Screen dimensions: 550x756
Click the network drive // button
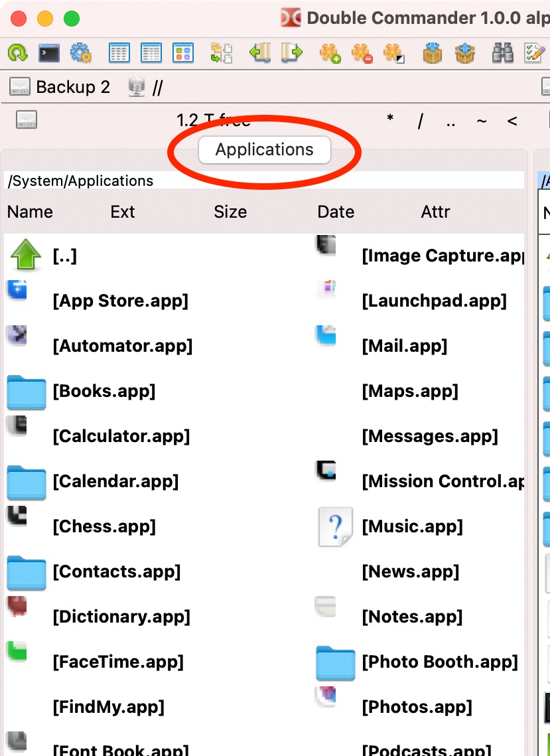point(147,87)
